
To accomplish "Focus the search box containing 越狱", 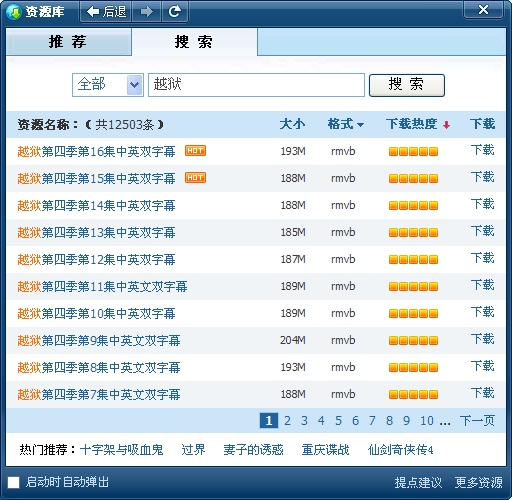I will tap(256, 85).
